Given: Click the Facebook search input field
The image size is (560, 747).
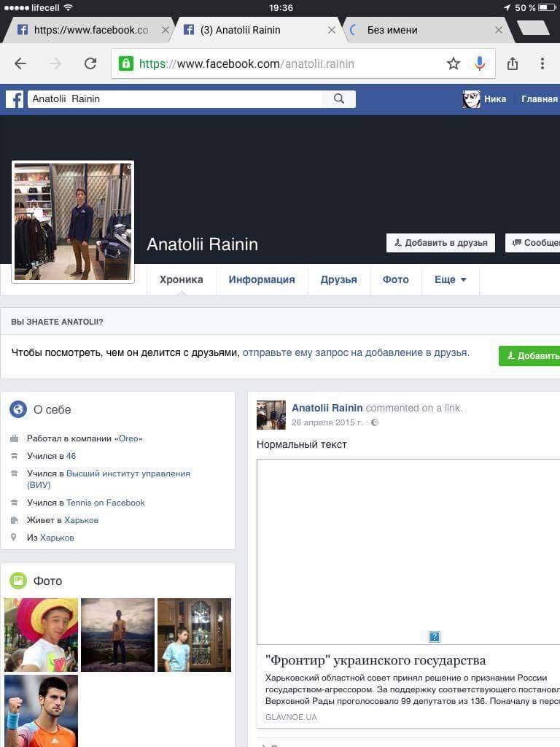Looking at the screenshot, I should pos(175,99).
